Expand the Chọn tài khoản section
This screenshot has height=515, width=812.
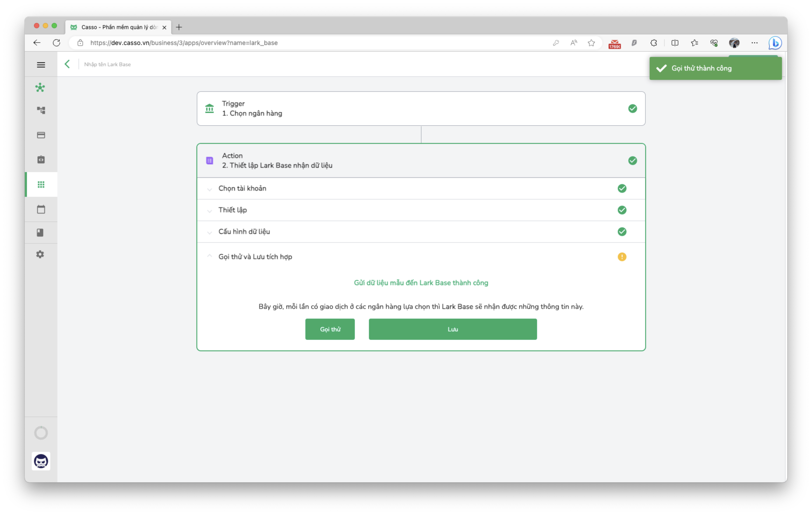[x=421, y=188]
